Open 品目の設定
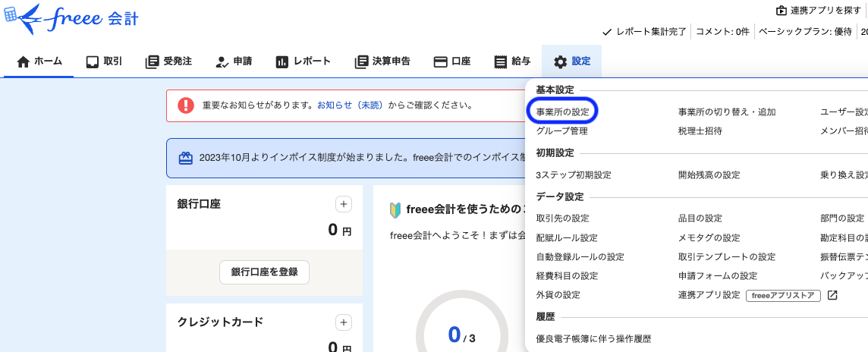This screenshot has width=868, height=352. click(700, 218)
